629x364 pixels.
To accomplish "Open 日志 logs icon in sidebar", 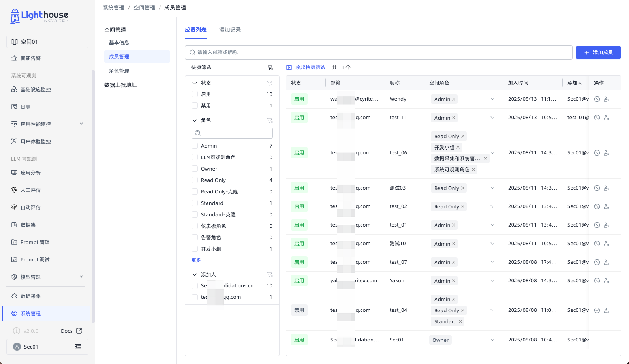I will click(x=14, y=107).
